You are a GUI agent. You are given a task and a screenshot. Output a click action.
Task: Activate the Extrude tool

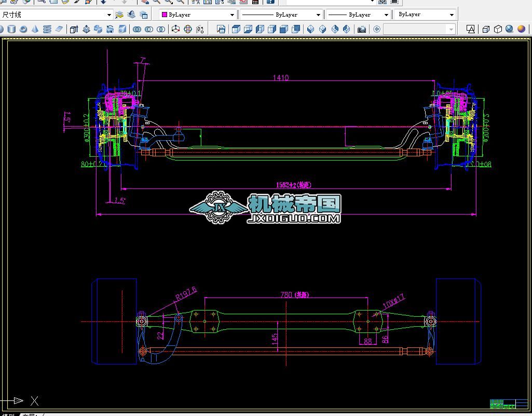tap(74, 29)
